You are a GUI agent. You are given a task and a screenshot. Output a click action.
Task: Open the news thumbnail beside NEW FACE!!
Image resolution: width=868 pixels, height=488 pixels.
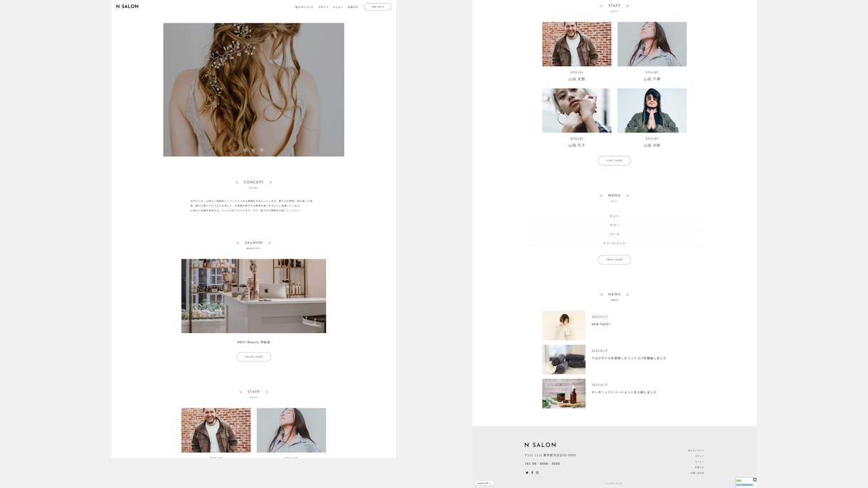[563, 326]
